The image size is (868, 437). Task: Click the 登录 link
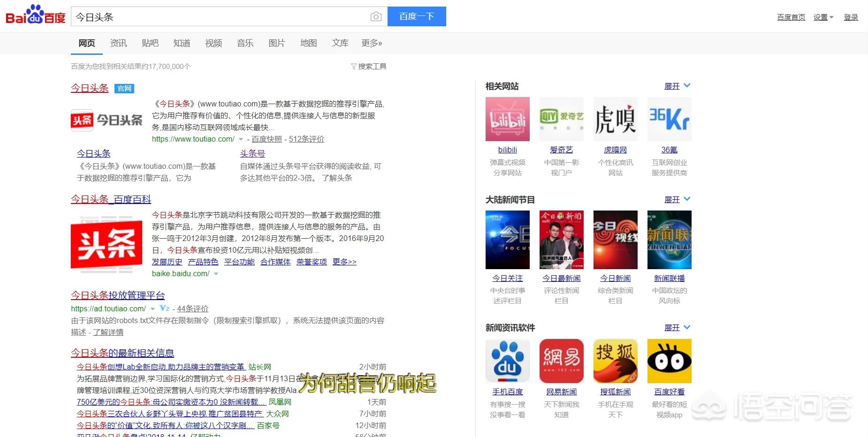coord(851,17)
